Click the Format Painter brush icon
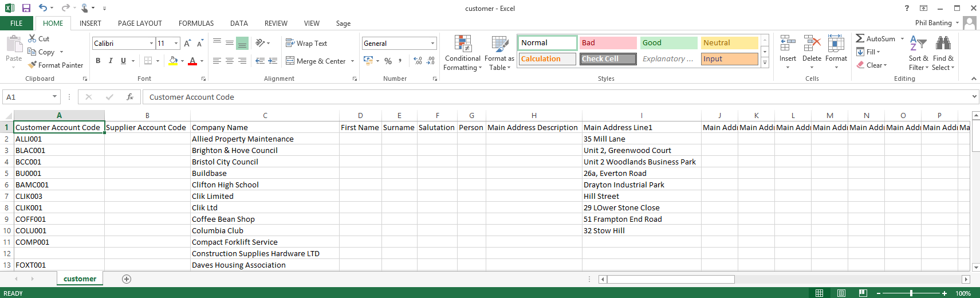This screenshot has width=980, height=298. point(33,65)
